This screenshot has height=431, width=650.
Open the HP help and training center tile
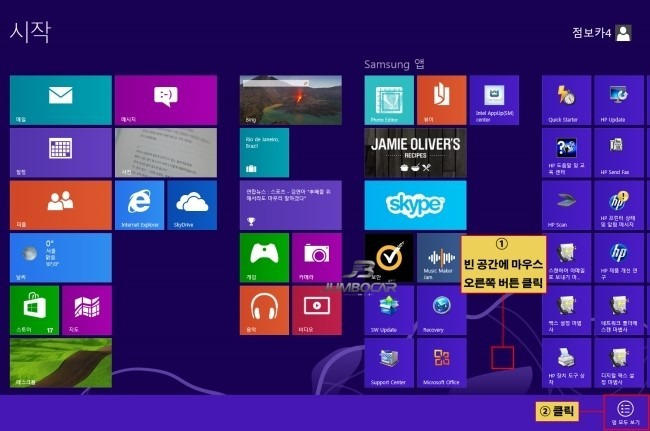[567, 153]
